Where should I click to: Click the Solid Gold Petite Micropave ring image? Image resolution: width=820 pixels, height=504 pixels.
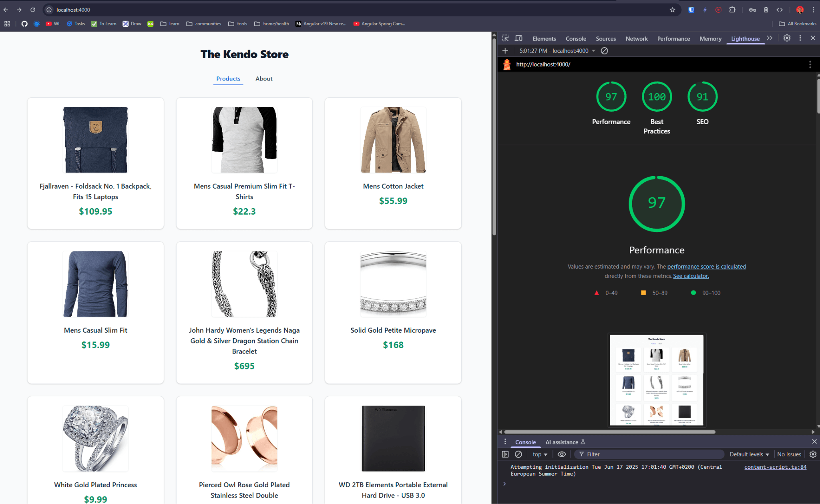pos(393,284)
